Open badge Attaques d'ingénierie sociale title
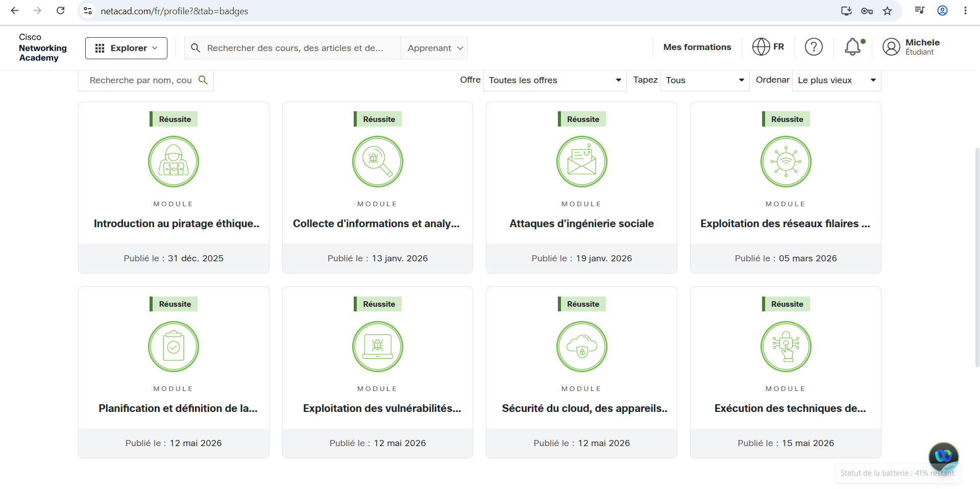 pos(581,224)
